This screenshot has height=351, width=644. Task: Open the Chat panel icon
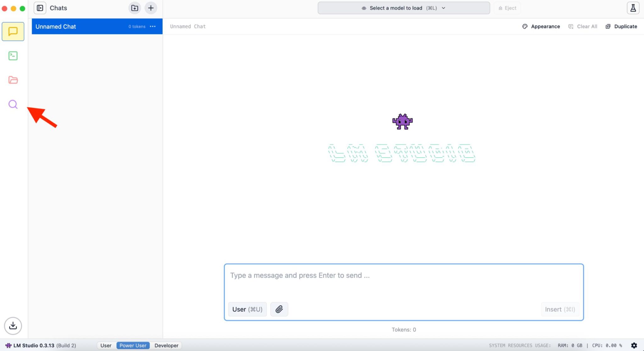[x=13, y=31]
